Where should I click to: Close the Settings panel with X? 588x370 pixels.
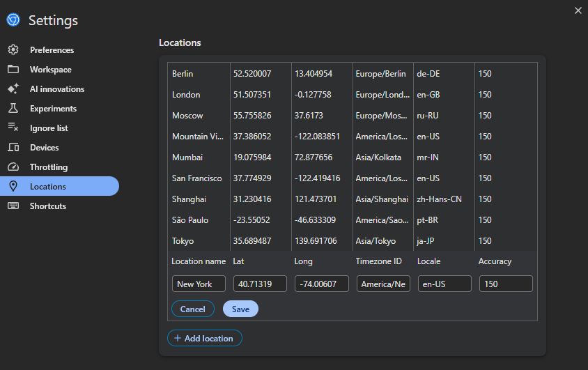pyautogui.click(x=578, y=10)
